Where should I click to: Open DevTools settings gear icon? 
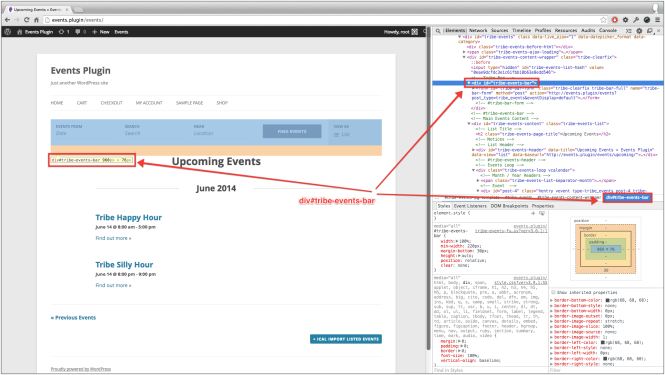pos(639,31)
